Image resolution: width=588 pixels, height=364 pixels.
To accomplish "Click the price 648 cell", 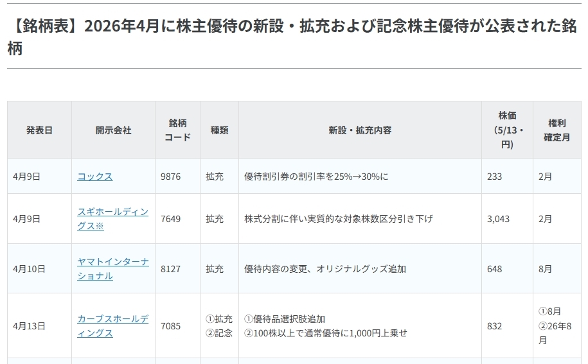I will click(x=507, y=269).
